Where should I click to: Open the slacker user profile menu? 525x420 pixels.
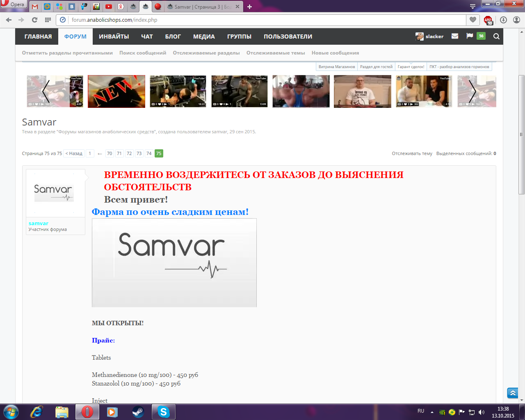[x=429, y=37]
